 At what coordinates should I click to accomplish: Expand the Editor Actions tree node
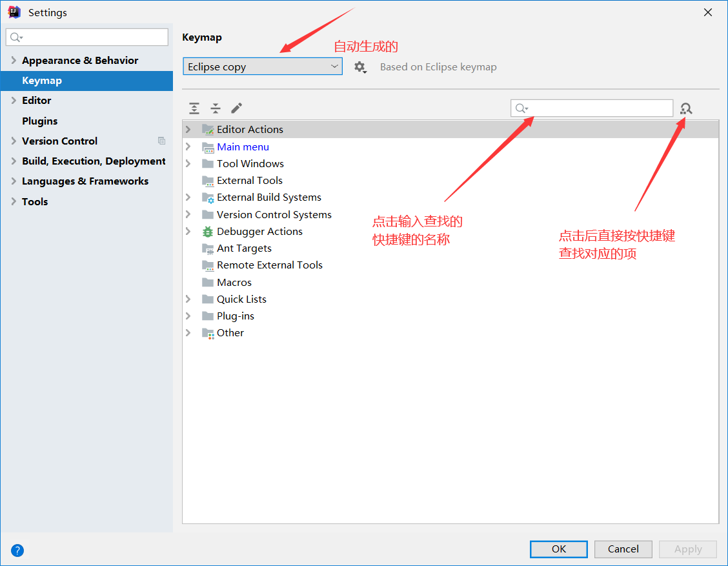(x=188, y=129)
